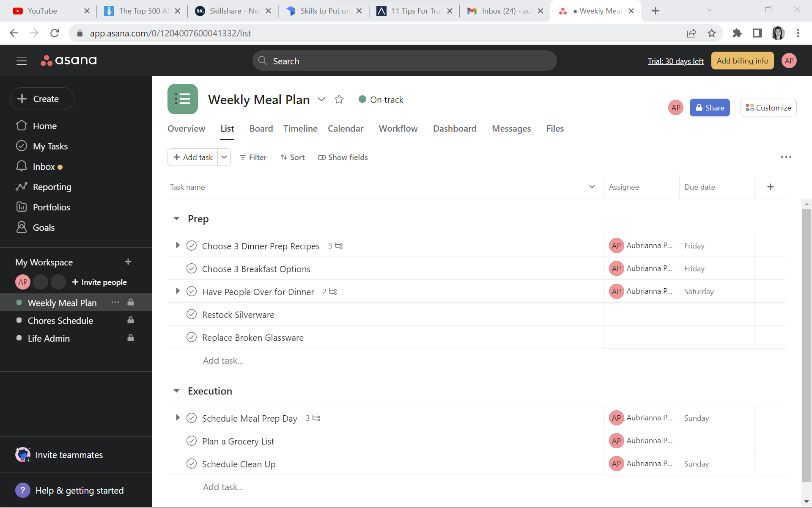This screenshot has width=812, height=508.
Task: Select Portfolios from the sidebar
Action: 52,207
